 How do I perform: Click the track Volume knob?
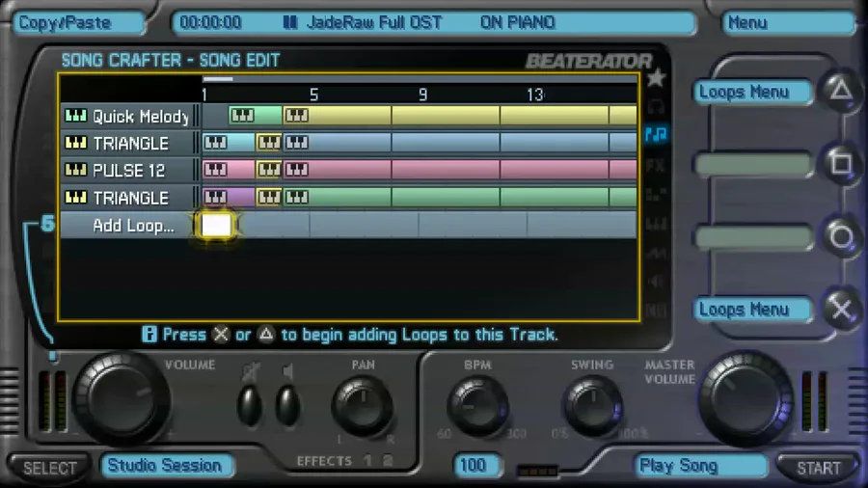tap(121, 400)
